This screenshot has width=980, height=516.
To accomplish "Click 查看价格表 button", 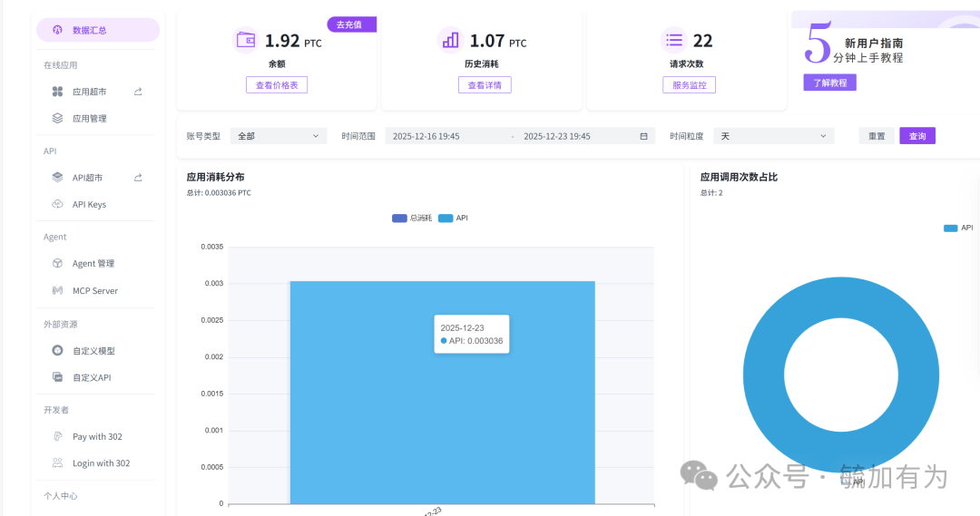I will coord(277,85).
